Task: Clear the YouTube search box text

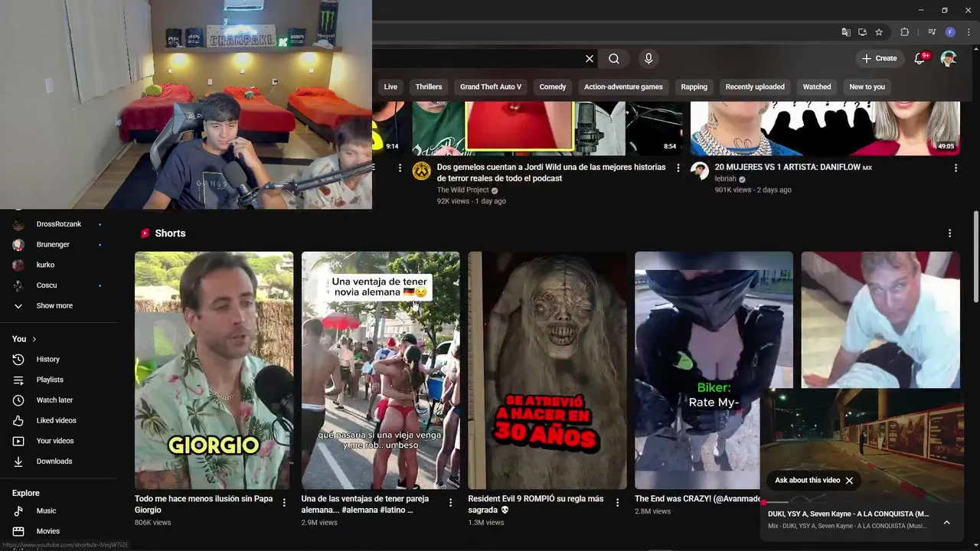Action: (x=590, y=58)
